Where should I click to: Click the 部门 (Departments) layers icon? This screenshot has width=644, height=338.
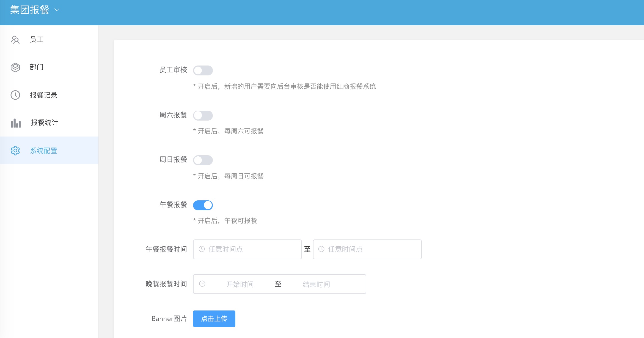(15, 67)
